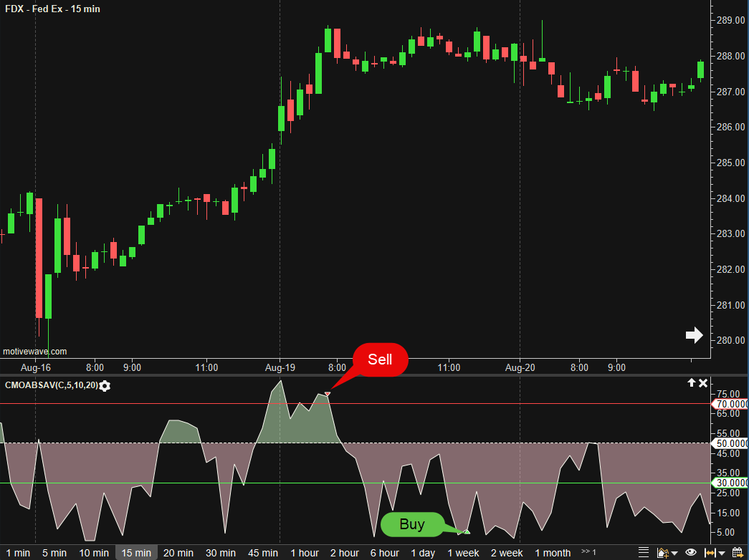This screenshot has height=560, width=749.
Task: Click the add study chart icon
Action: click(x=662, y=552)
